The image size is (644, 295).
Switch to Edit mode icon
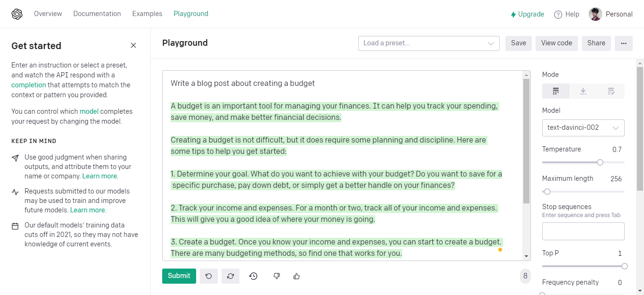[611, 91]
